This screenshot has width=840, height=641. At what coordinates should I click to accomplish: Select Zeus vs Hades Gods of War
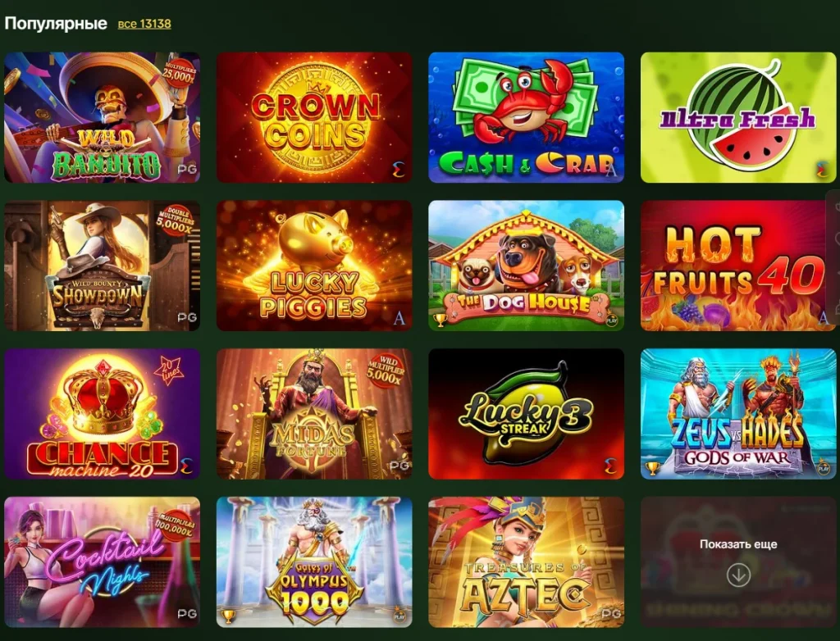pyautogui.click(x=738, y=414)
